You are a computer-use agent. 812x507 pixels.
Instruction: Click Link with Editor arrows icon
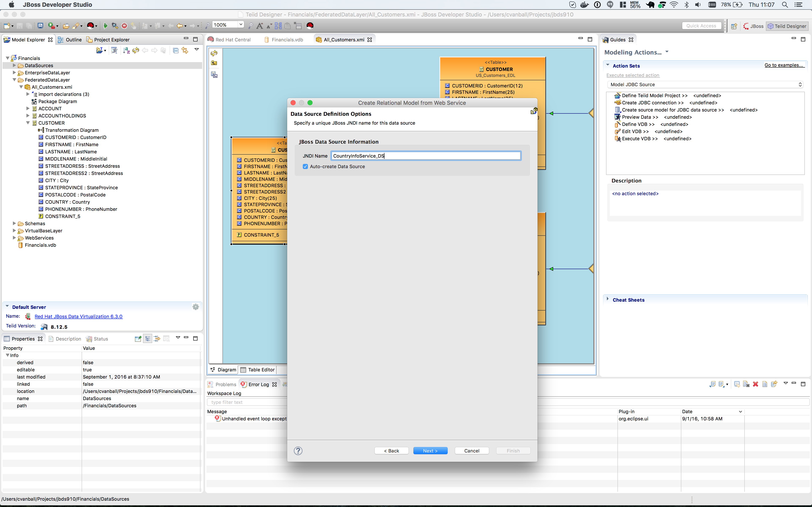pyautogui.click(x=185, y=50)
